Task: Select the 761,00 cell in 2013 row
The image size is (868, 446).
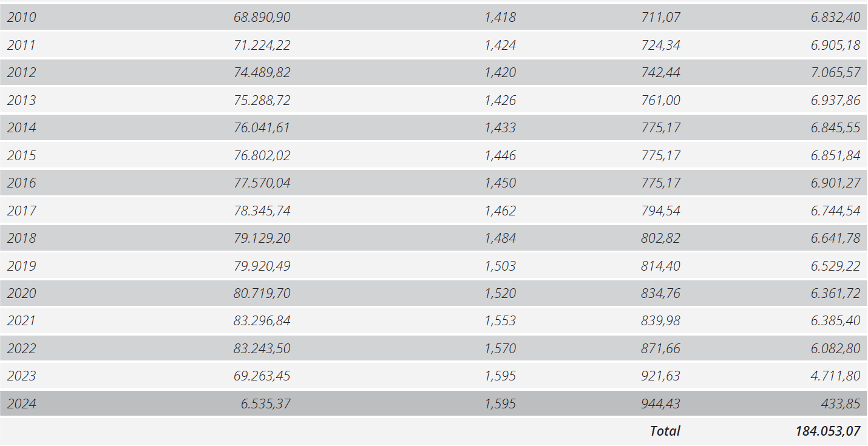Action: (x=661, y=100)
